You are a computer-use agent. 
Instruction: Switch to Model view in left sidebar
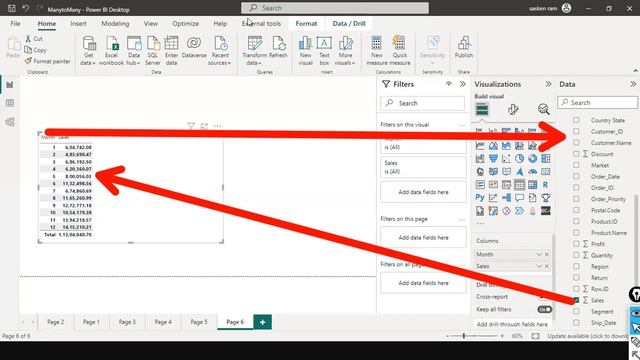10,122
